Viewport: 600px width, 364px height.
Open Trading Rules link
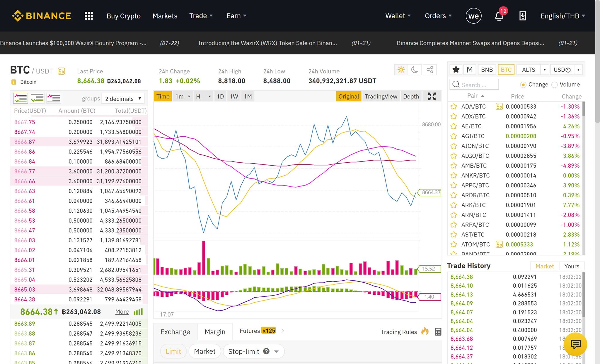click(399, 332)
